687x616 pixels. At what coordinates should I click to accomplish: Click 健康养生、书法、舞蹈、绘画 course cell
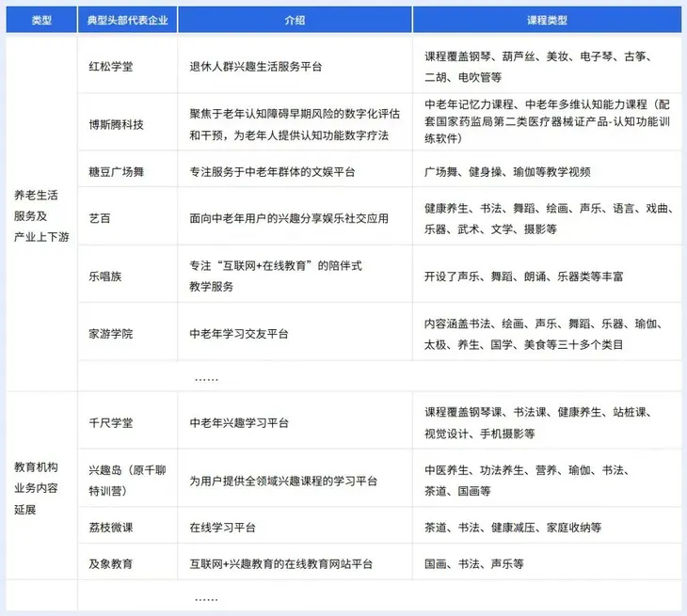[547, 218]
